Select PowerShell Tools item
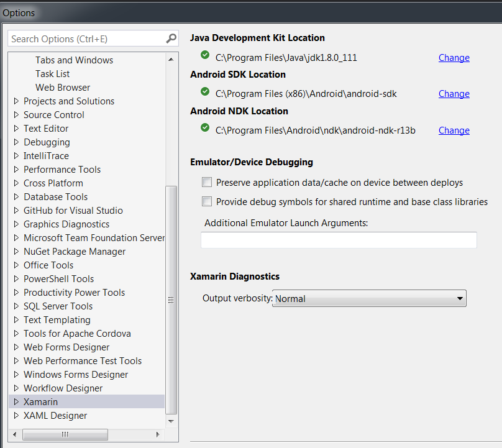The width and height of the screenshot is (502, 448). 58,279
